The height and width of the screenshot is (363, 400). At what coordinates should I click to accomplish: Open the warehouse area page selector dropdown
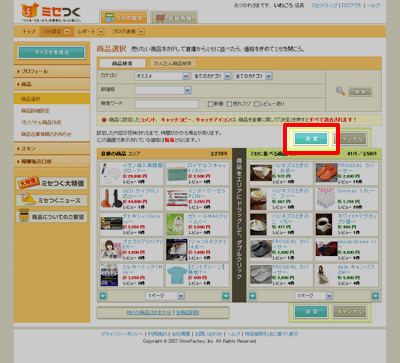pos(165,296)
